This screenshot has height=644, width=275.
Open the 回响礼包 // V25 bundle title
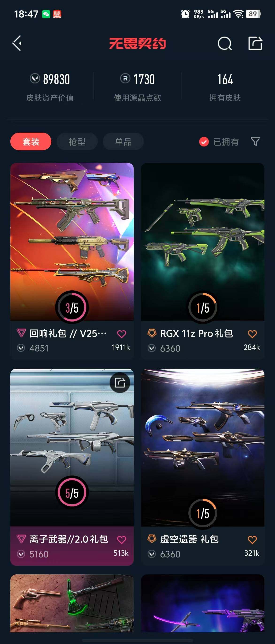68,333
